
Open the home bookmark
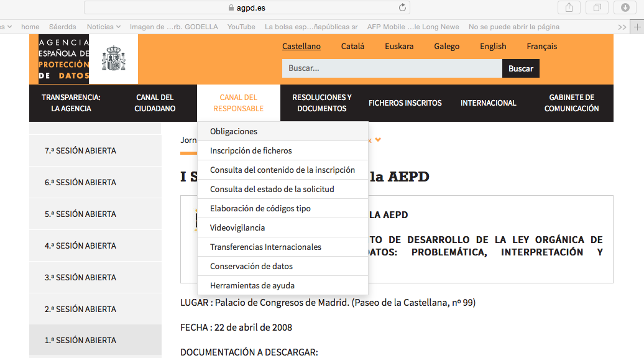pos(30,27)
